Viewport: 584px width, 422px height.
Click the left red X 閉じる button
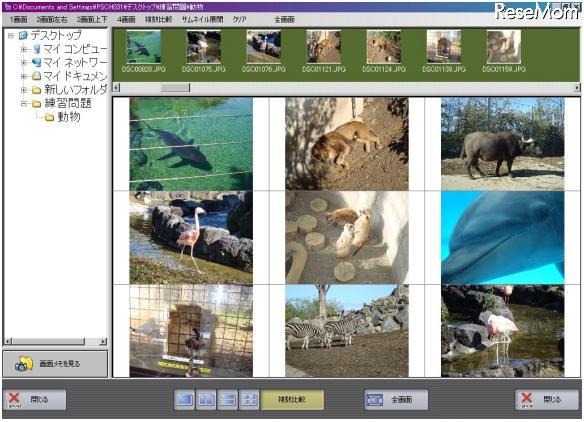34,400
